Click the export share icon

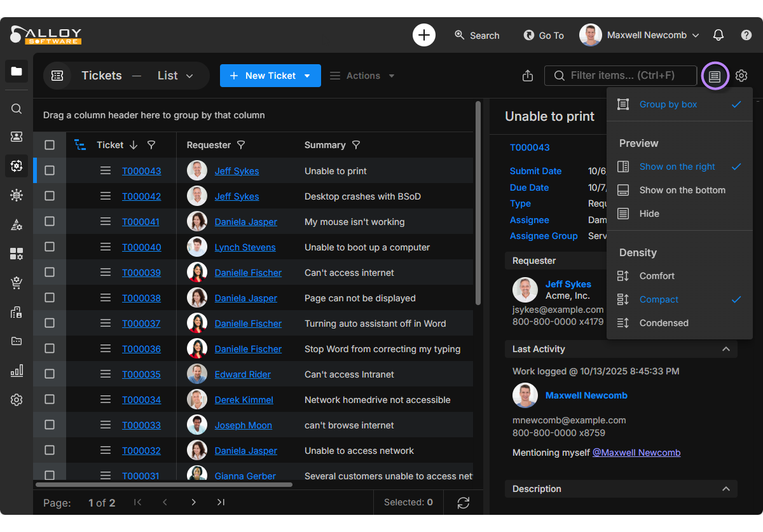point(527,76)
